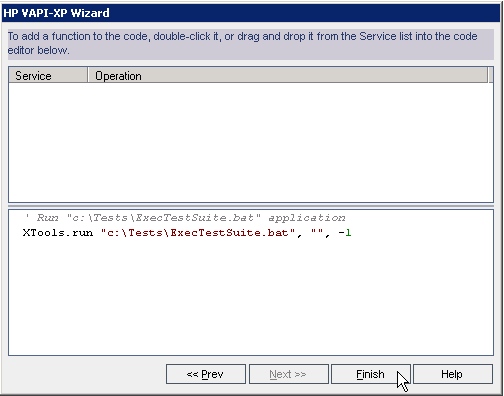Click the instruction text about adding a function
The height and width of the screenshot is (396, 504).
pyautogui.click(x=242, y=43)
